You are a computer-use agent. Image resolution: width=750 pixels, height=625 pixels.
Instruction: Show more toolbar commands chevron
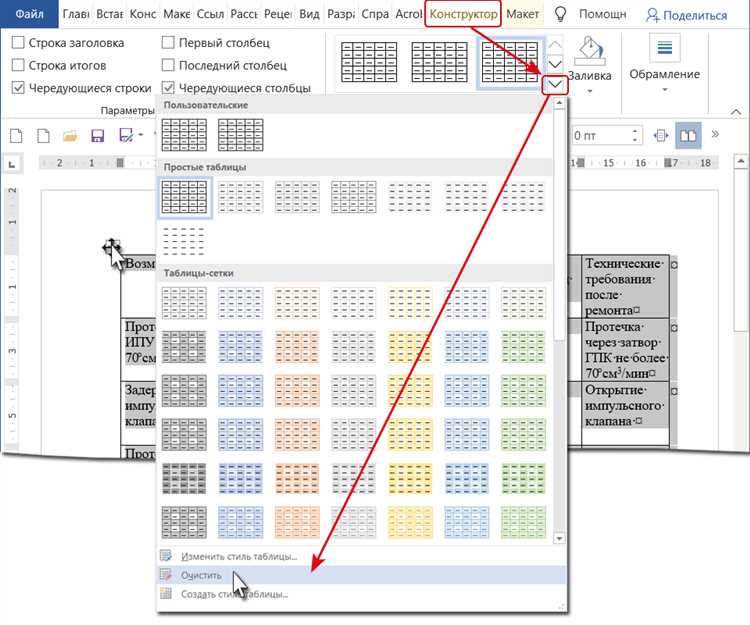pos(715,134)
